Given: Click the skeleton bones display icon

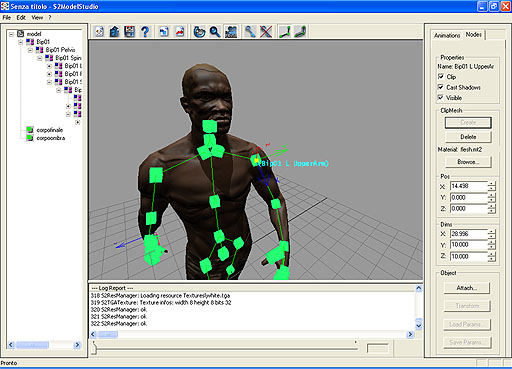Looking at the screenshot, I should coord(284,32).
